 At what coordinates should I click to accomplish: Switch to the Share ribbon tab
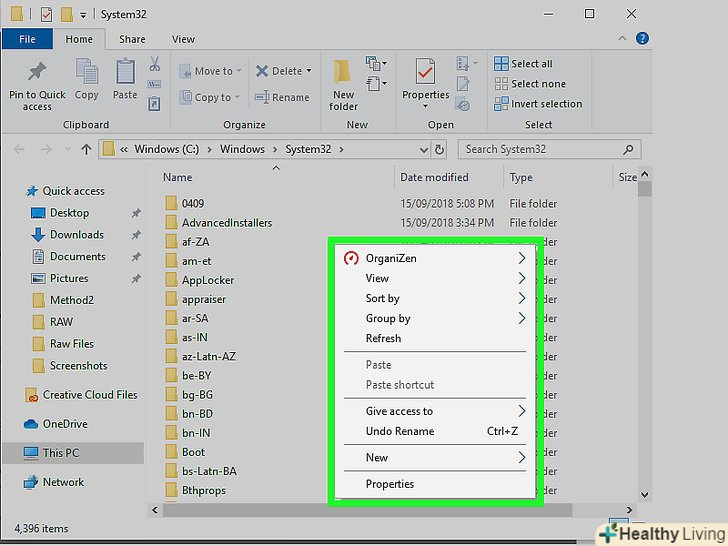(132, 39)
